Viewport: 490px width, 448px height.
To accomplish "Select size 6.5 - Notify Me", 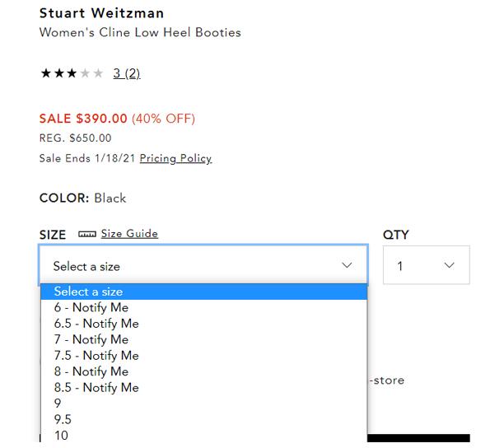I will click(x=203, y=324).
